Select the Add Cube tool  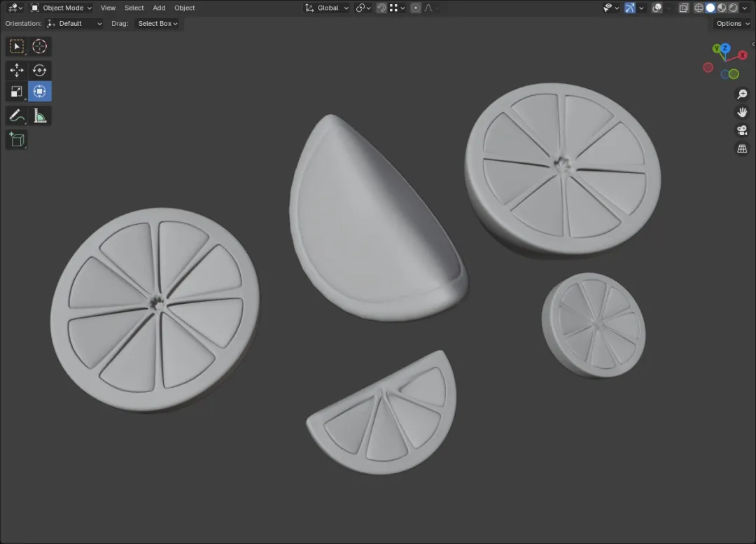(16, 140)
